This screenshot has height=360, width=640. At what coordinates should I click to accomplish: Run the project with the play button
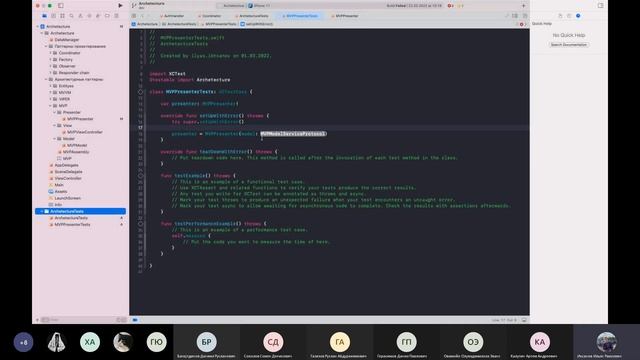(x=120, y=6)
